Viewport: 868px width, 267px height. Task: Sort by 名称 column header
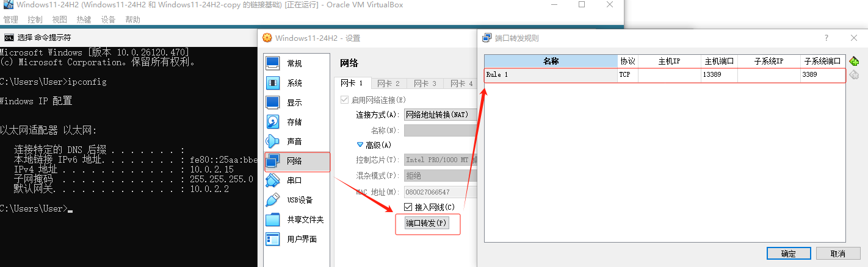(x=551, y=62)
